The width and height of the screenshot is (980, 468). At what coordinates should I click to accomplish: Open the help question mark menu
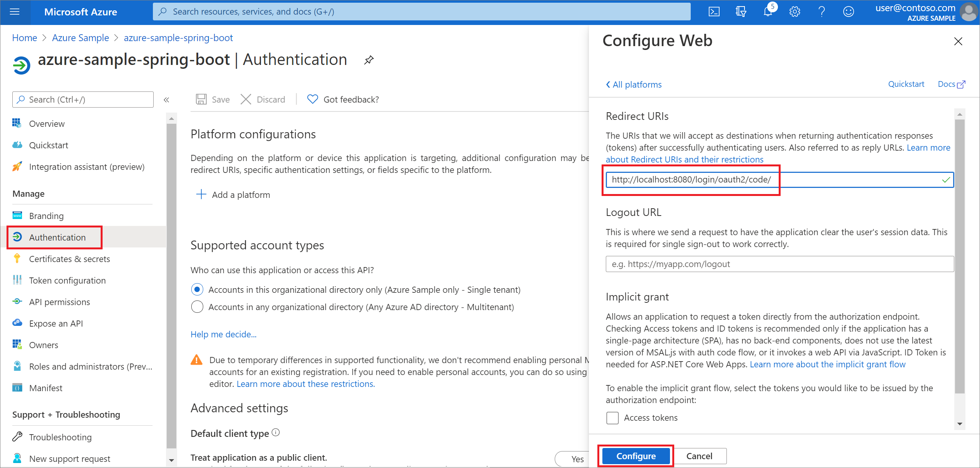point(821,12)
